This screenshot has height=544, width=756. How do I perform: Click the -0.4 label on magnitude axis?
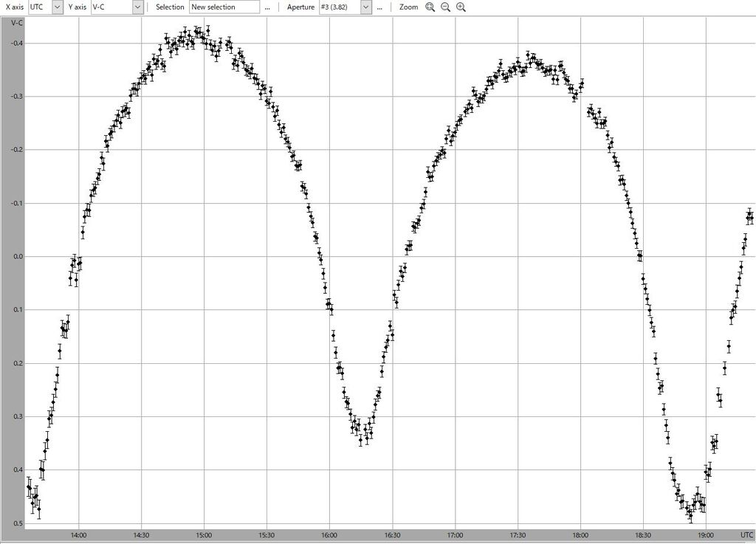coord(17,44)
